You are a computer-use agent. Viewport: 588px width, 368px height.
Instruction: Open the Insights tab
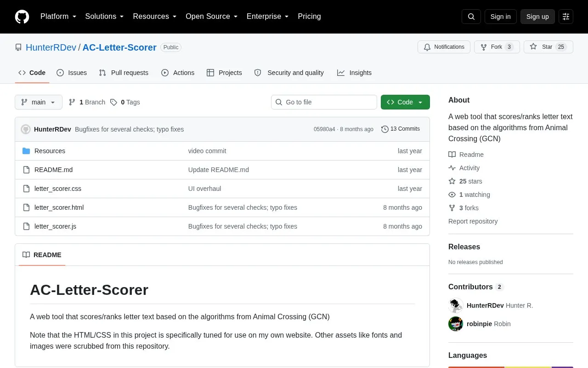pos(354,73)
